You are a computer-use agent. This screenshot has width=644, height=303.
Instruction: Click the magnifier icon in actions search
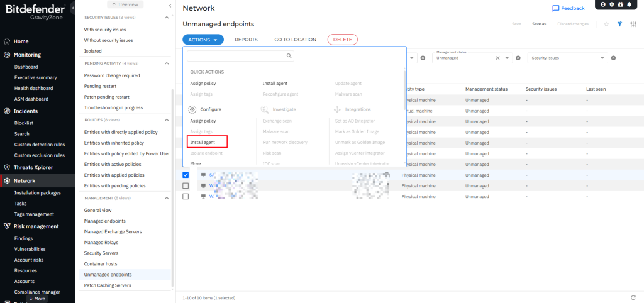[289, 56]
